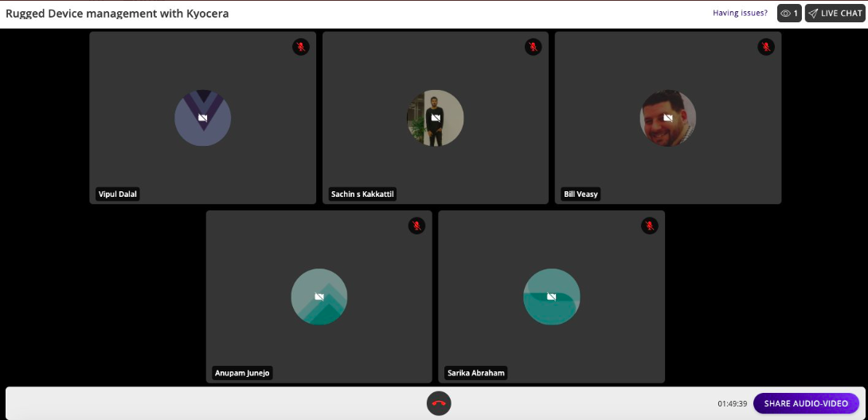Click Anupam Junejo's avatar

coord(319,296)
